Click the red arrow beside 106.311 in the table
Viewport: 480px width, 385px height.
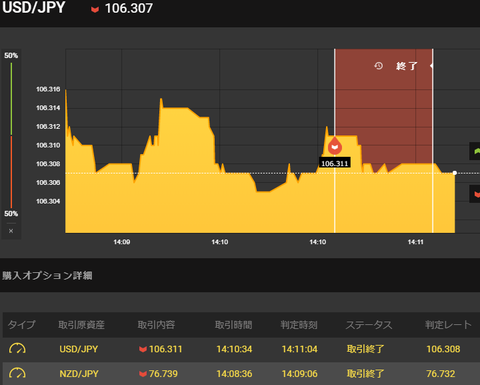[143, 349]
